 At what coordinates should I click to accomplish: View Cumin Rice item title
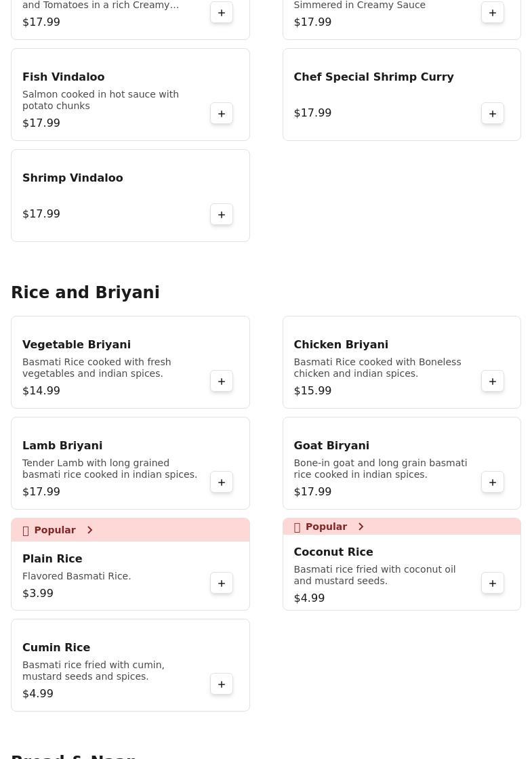point(56,648)
